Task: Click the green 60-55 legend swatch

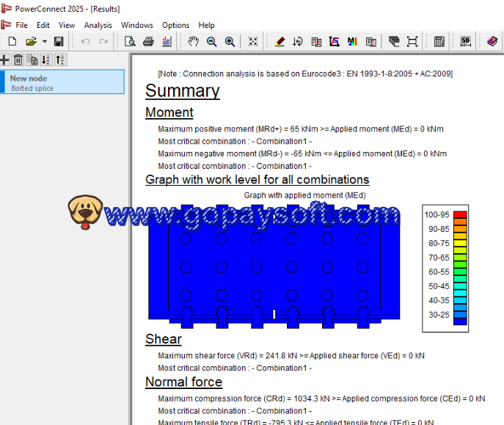Action: (x=460, y=272)
